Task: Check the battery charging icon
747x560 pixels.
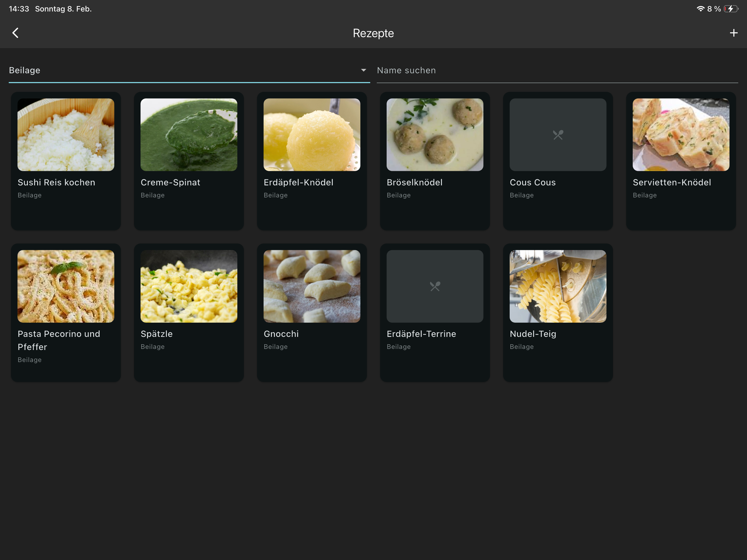Action: click(731, 9)
